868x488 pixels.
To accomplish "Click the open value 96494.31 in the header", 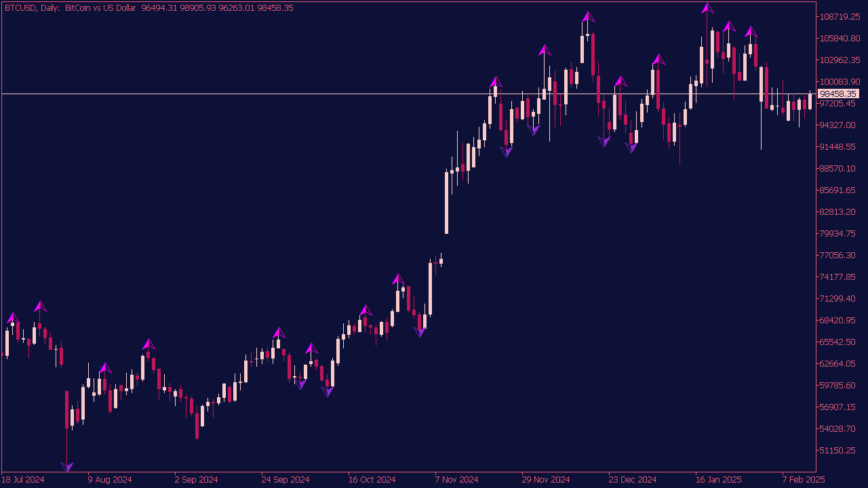I will point(159,7).
